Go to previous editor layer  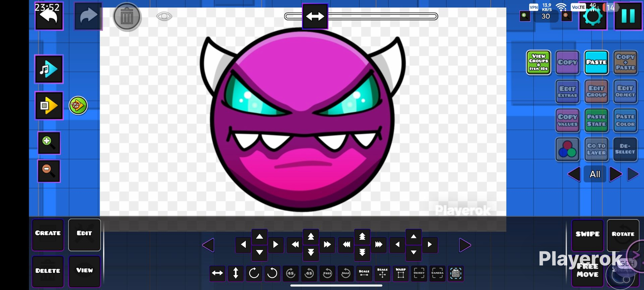574,174
